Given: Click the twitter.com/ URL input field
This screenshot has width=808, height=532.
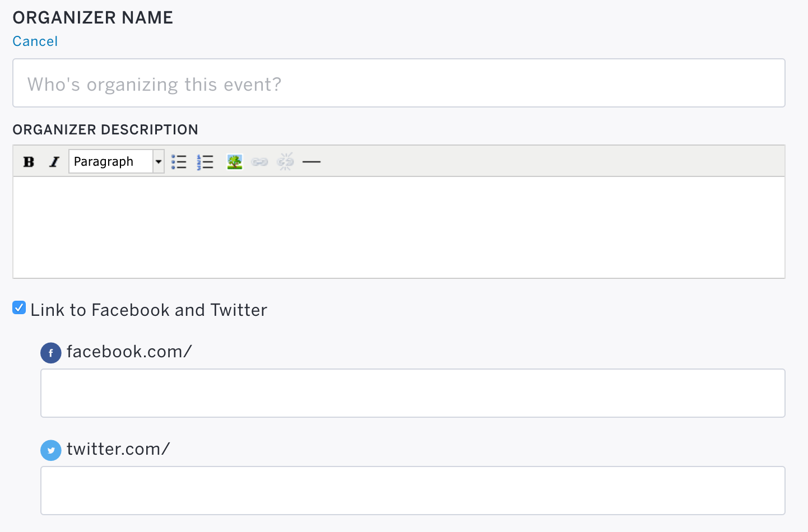Looking at the screenshot, I should click(413, 491).
